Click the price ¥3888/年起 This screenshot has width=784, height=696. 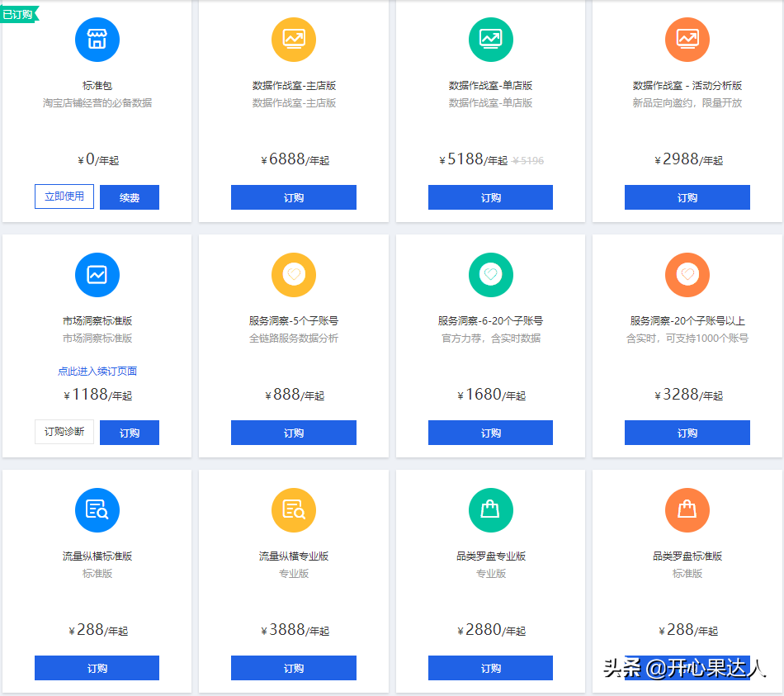pos(295,629)
